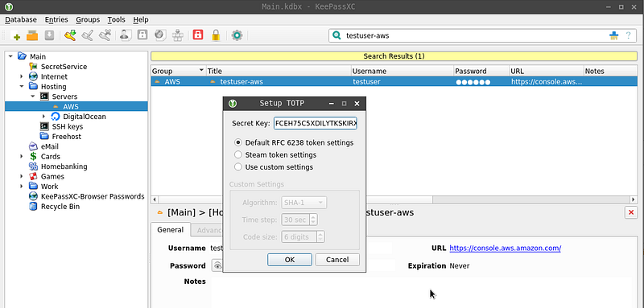Click the add new entry key icon
This screenshot has width=644, height=308.
click(x=70, y=35)
